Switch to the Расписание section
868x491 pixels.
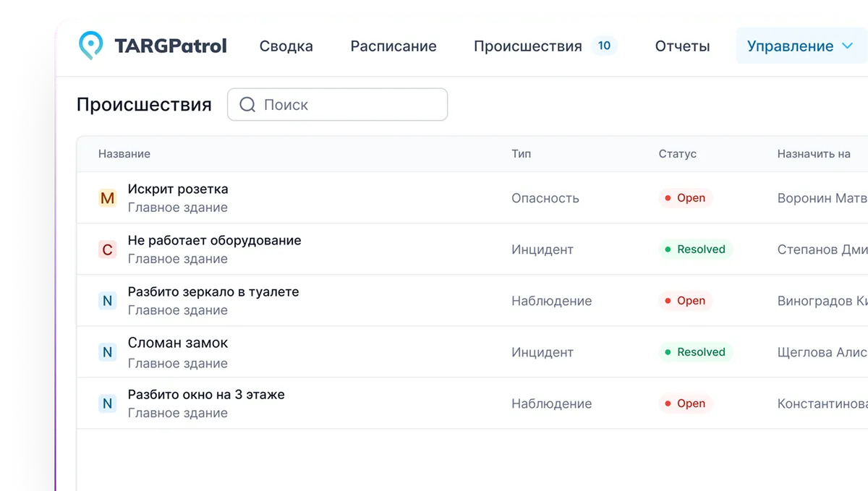(393, 46)
